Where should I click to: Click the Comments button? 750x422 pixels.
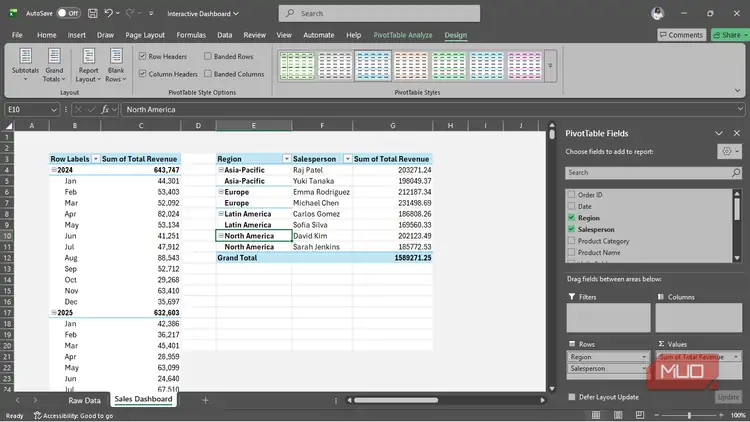coord(681,35)
